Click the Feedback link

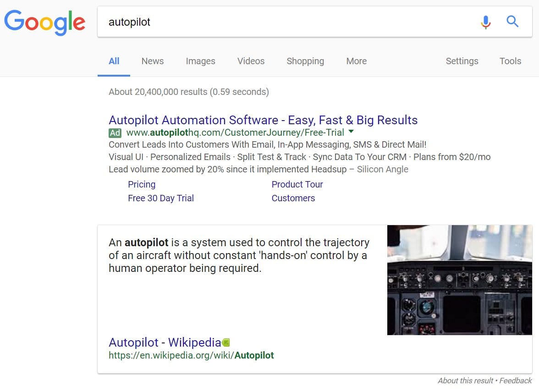tap(515, 381)
